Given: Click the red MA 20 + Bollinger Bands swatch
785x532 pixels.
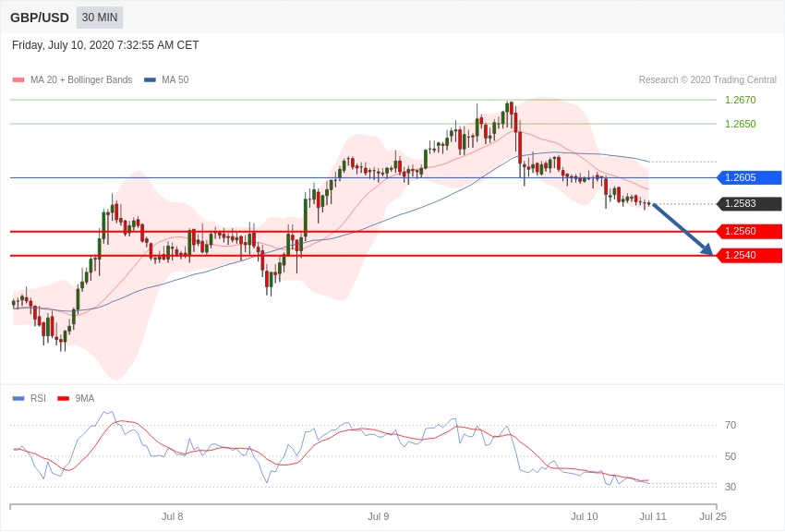Looking at the screenshot, I should click(18, 80).
